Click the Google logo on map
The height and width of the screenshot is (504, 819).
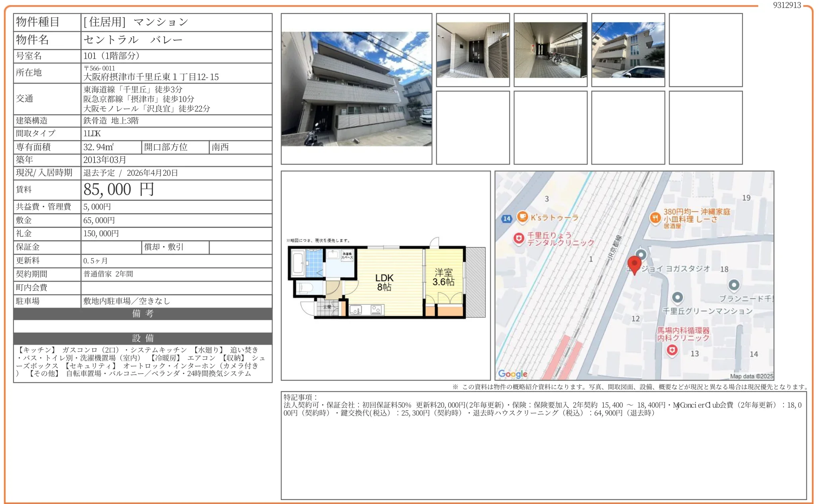tap(513, 374)
